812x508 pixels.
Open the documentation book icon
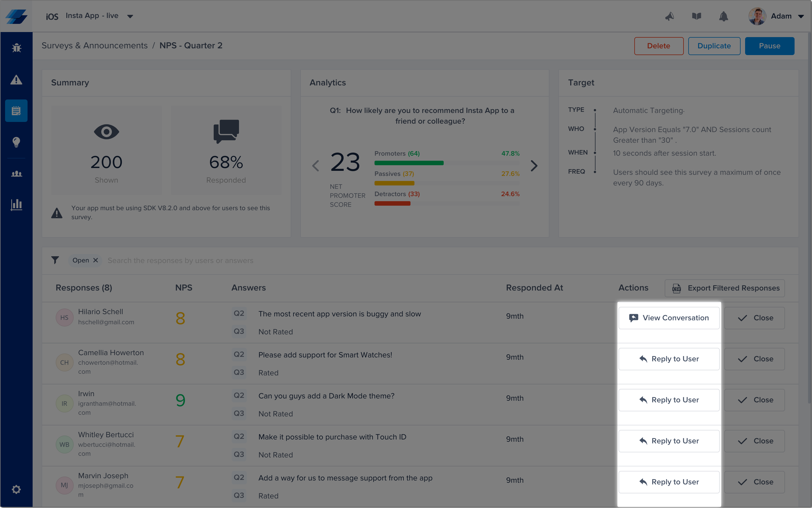tap(696, 16)
